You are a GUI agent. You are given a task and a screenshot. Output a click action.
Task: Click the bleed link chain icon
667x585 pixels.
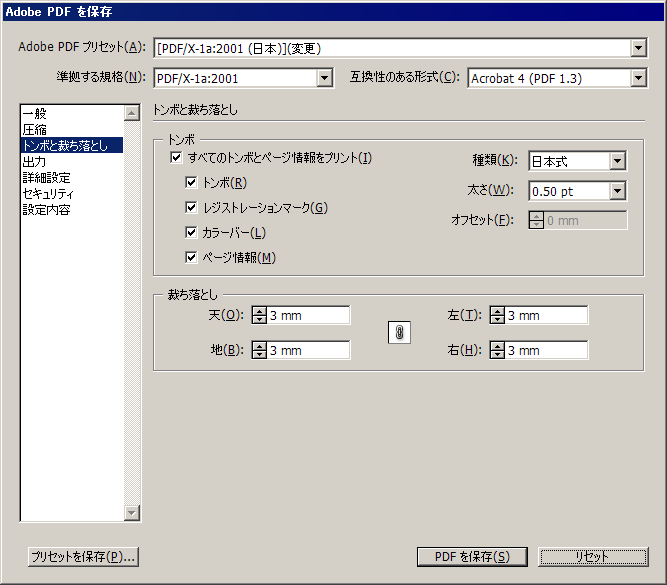pos(399,333)
